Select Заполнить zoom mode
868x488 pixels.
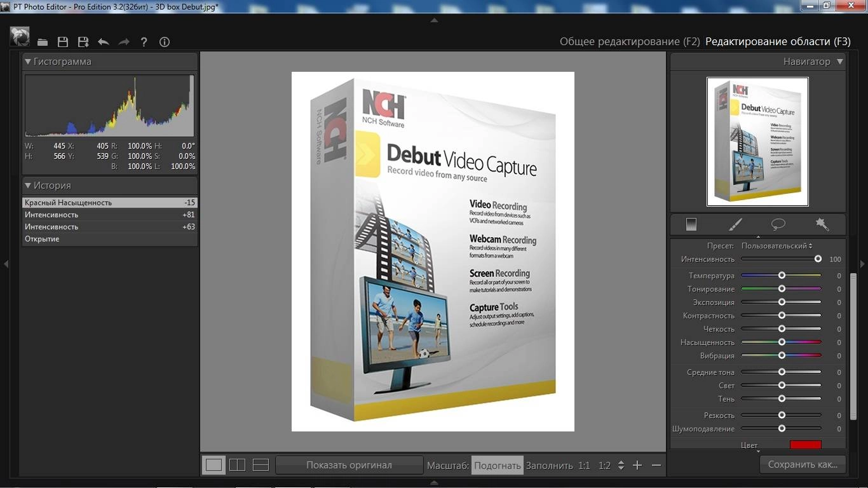(549, 465)
